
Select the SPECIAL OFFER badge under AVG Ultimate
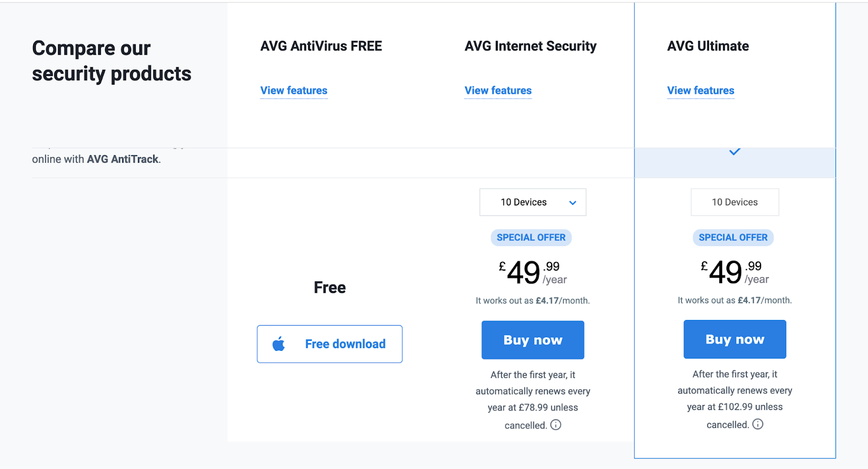click(x=733, y=237)
